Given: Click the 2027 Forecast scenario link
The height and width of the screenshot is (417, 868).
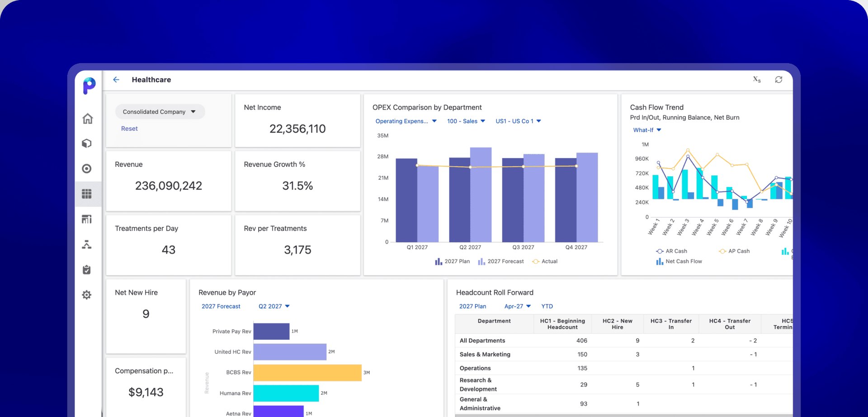Looking at the screenshot, I should 221,306.
